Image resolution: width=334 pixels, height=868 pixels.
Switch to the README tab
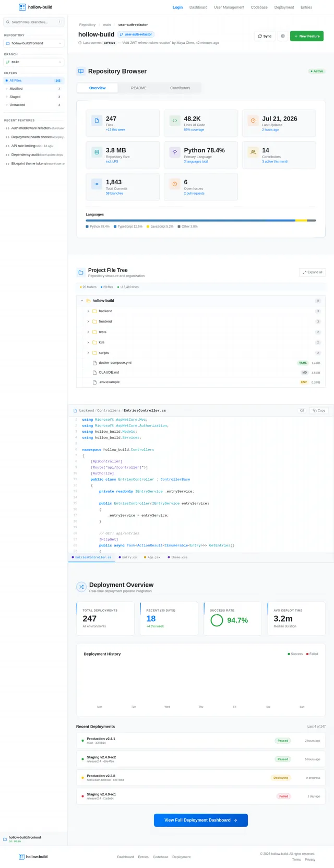pos(139,88)
